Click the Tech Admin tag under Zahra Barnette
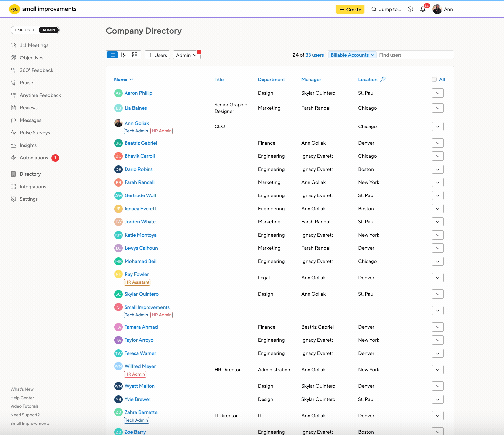Image resolution: width=504 pixels, height=435 pixels. (x=137, y=420)
